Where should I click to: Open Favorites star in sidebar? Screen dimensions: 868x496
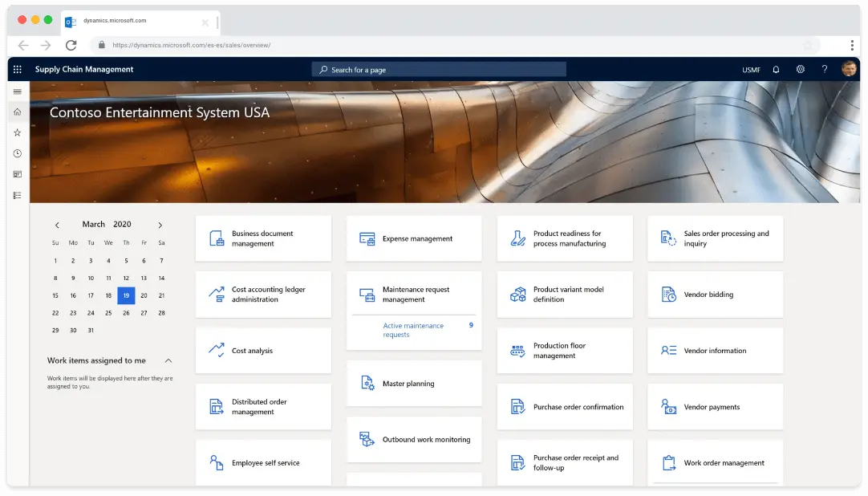tap(18, 132)
